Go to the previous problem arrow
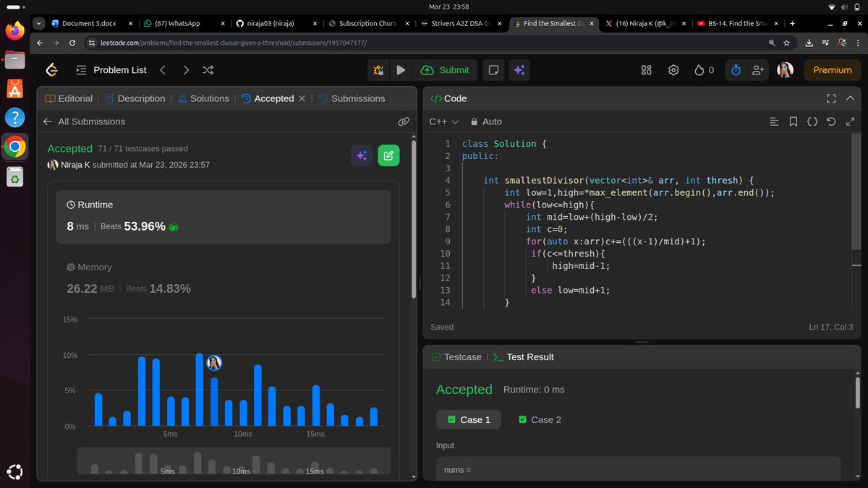868x488 pixels. 163,70
